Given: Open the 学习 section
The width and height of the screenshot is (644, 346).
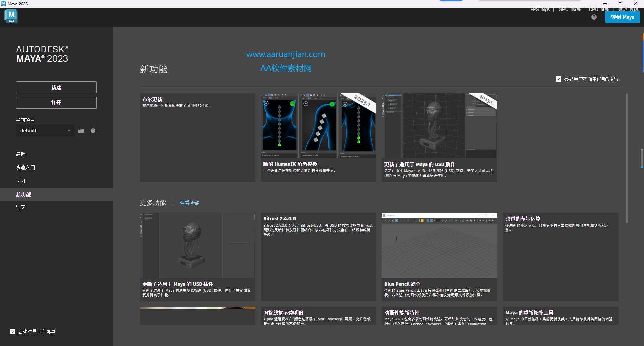Looking at the screenshot, I should coord(20,181).
